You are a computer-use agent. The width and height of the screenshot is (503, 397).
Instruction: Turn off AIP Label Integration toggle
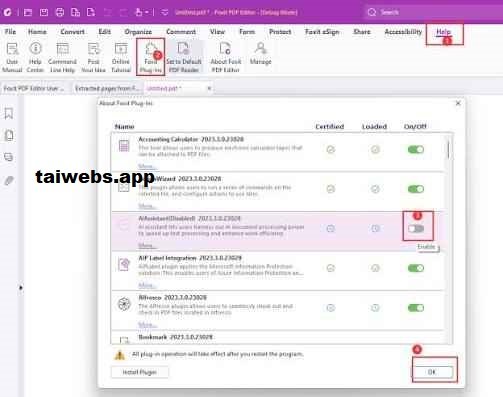click(416, 268)
